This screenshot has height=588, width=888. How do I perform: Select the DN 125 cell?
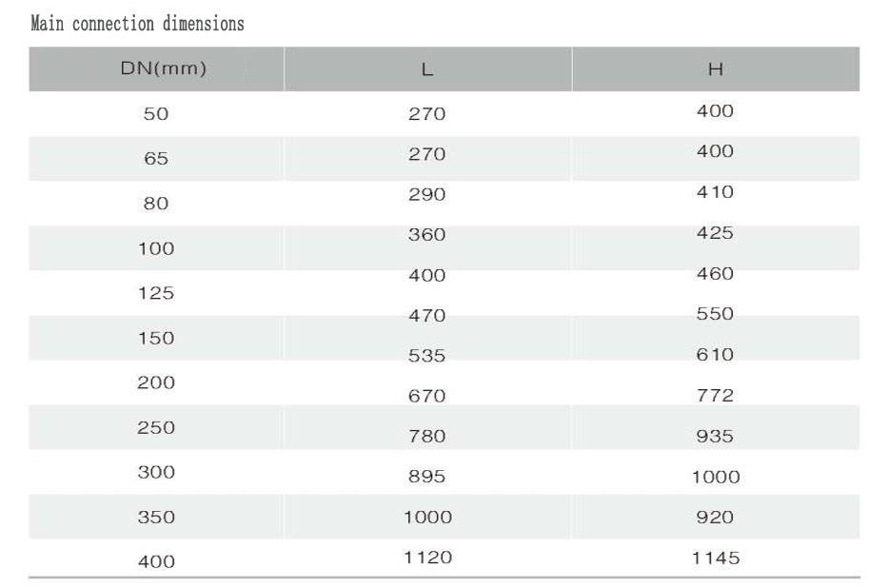pyautogui.click(x=156, y=293)
